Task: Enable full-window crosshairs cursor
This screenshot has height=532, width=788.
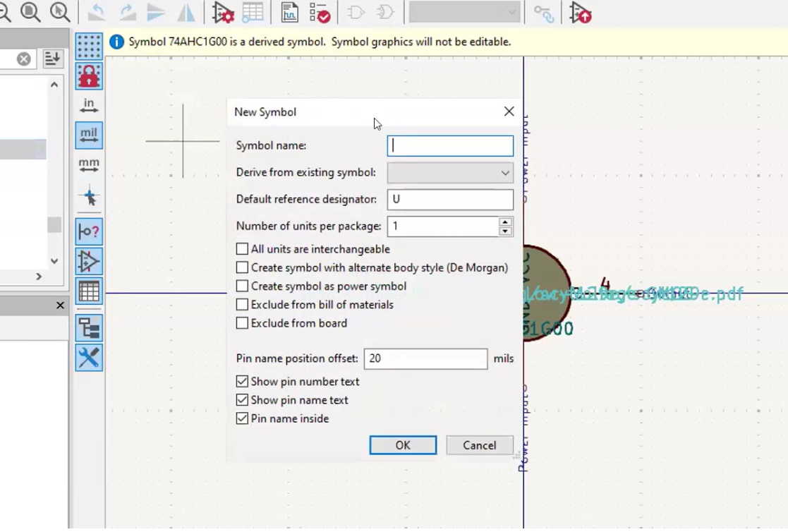Action: (89, 197)
